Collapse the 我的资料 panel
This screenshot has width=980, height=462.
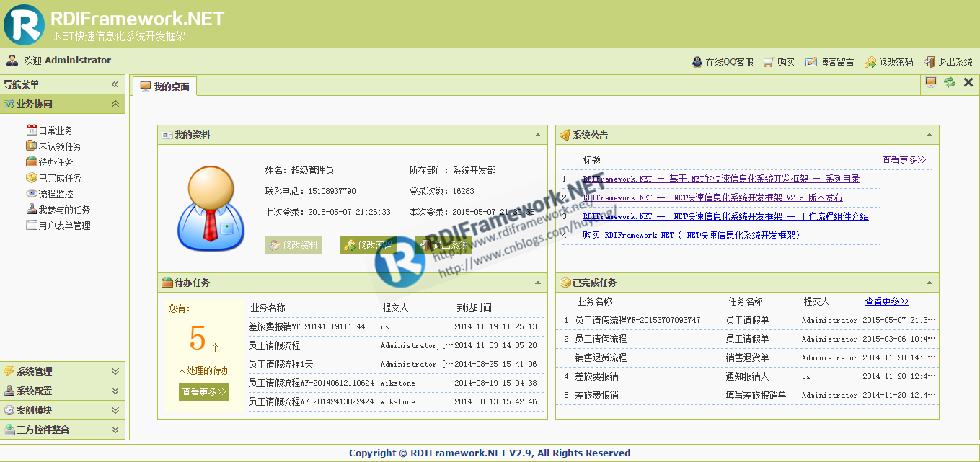click(537, 135)
